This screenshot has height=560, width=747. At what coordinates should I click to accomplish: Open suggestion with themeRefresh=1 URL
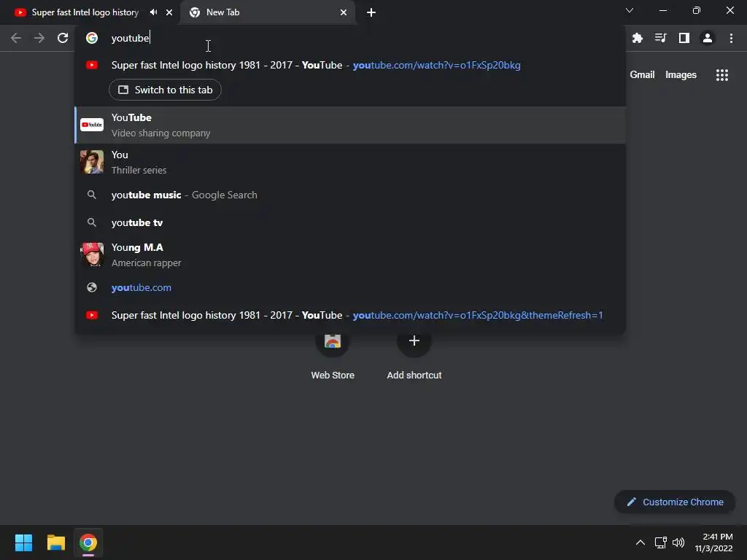point(350,315)
